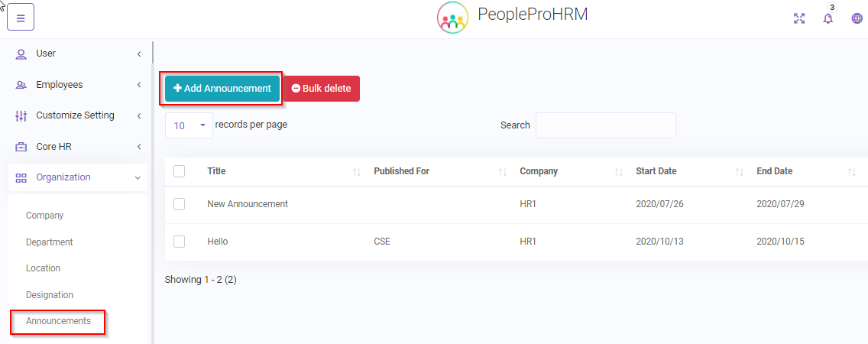Screen dimensions: 868x344
Task: Click the Title column sort icon
Action: [356, 172]
